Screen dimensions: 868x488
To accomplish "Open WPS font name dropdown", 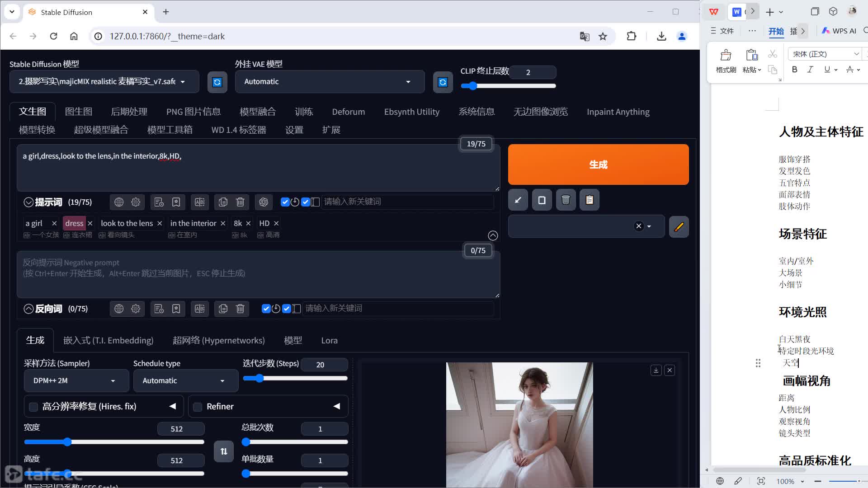I will [x=856, y=54].
